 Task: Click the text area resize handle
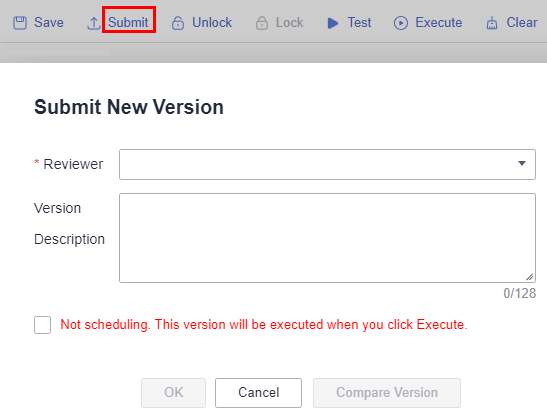pos(530,277)
